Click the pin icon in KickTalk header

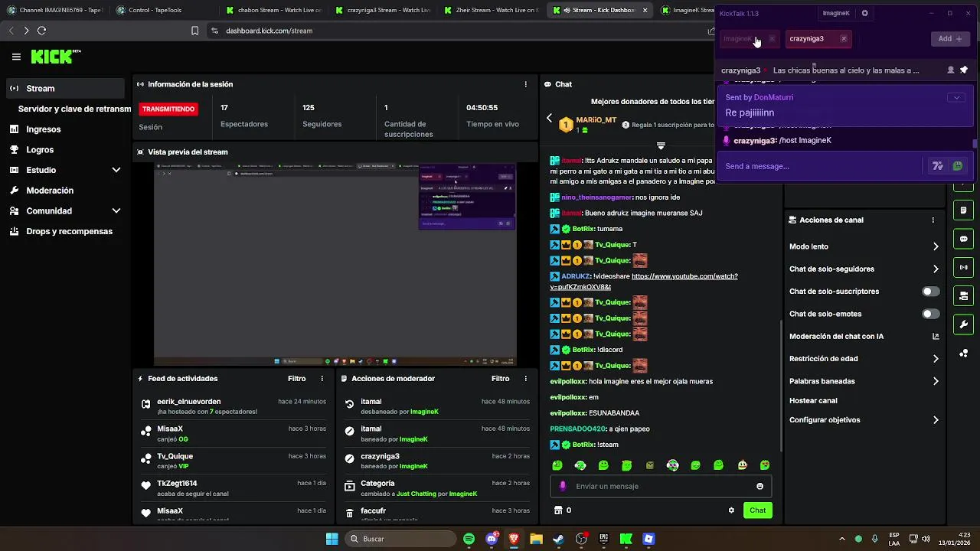point(964,70)
